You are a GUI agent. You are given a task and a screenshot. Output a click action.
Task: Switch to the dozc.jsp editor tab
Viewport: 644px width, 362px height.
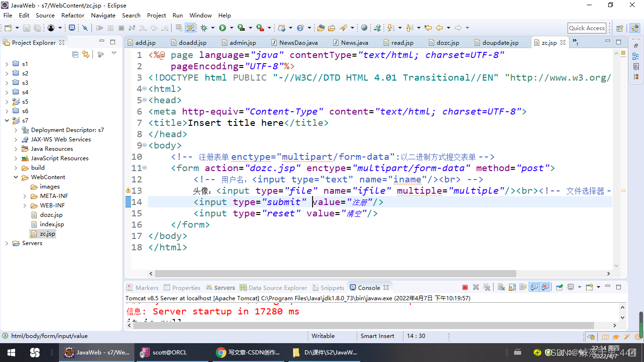pyautogui.click(x=444, y=42)
